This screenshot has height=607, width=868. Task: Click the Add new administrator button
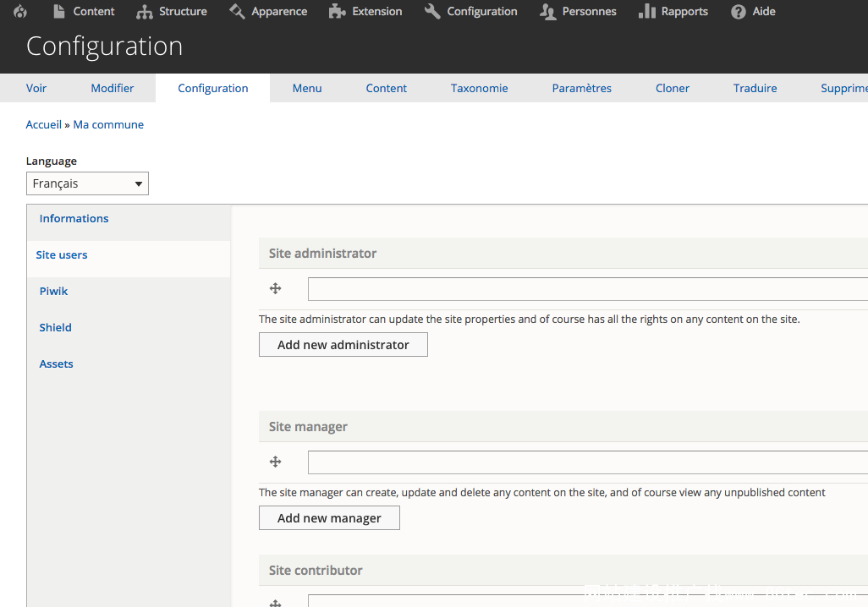[343, 345]
